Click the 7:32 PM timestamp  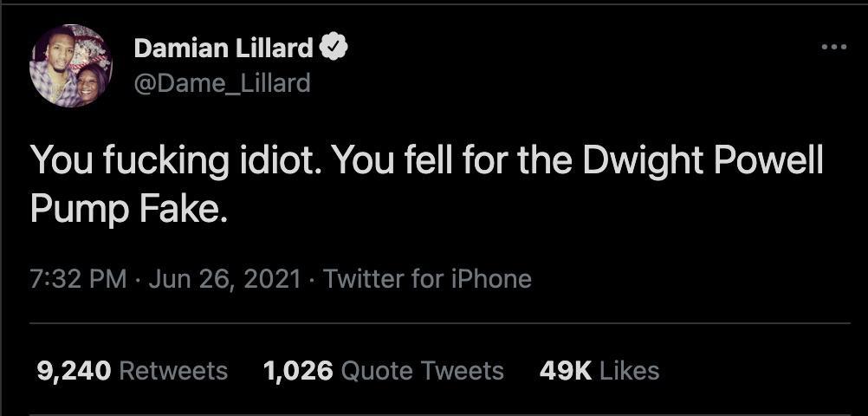(x=78, y=279)
